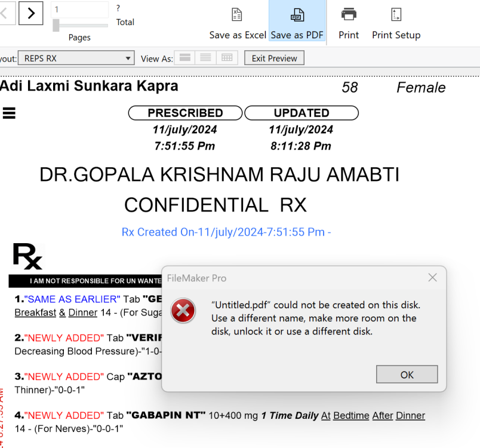Switch to Form view in View As
Screen dimensions: 480x448
185,58
